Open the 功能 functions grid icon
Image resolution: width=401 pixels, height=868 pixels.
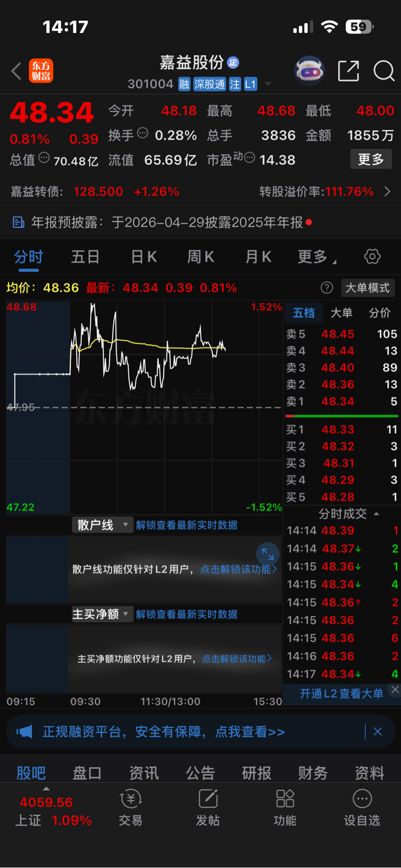coord(285,808)
